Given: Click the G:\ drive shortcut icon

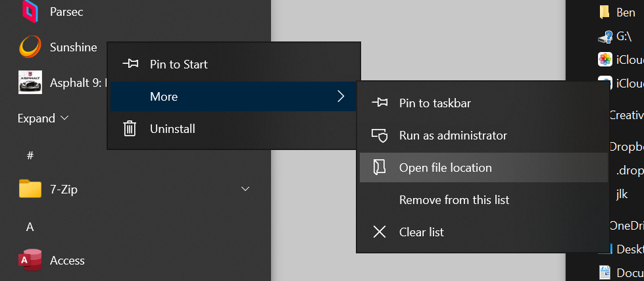Looking at the screenshot, I should click(x=605, y=37).
